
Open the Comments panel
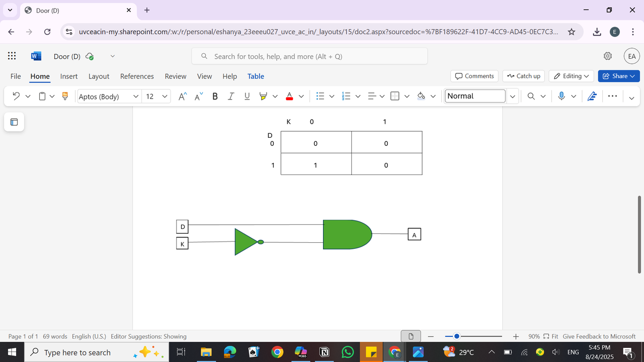[473, 76]
